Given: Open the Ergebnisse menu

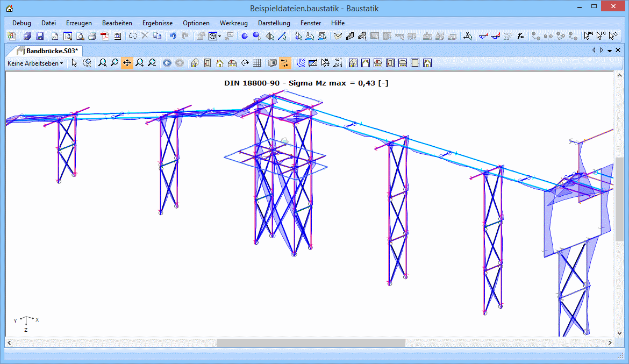Looking at the screenshot, I should (x=158, y=23).
